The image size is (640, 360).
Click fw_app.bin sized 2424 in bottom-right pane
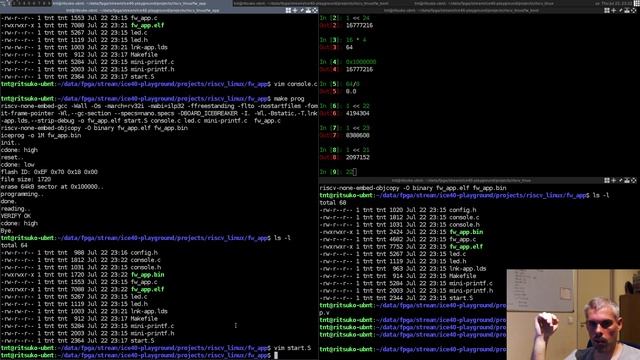click(466, 232)
